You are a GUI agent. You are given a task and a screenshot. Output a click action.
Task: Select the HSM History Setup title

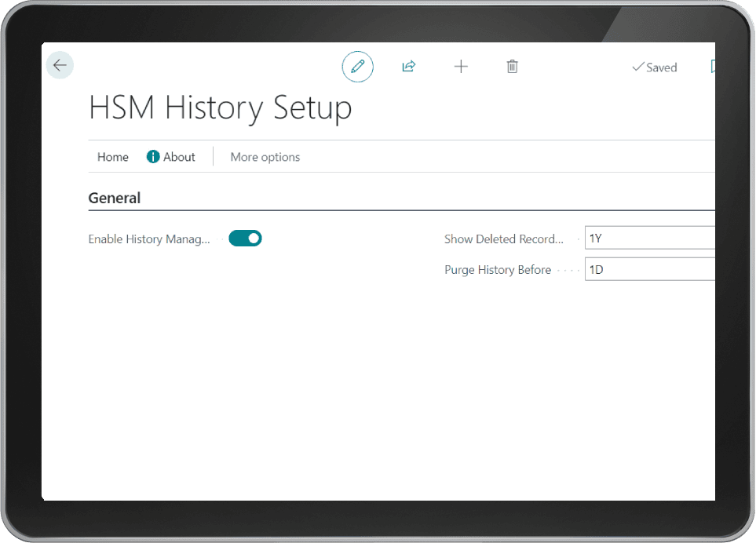tap(221, 108)
